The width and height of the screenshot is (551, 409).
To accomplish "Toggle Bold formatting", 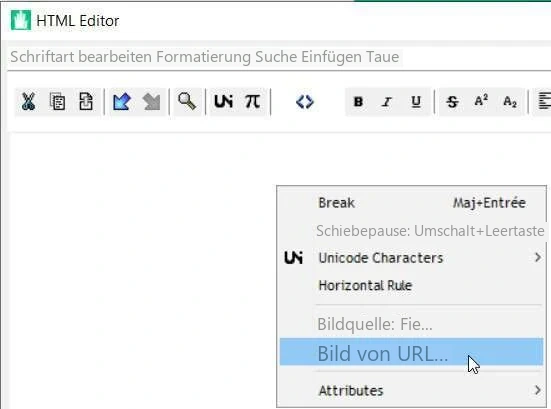I will tap(358, 102).
